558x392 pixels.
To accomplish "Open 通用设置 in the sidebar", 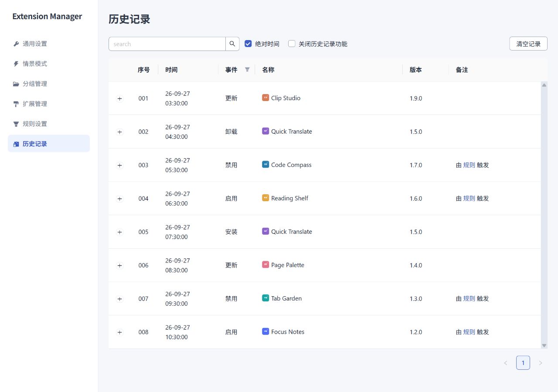I will (x=49, y=44).
